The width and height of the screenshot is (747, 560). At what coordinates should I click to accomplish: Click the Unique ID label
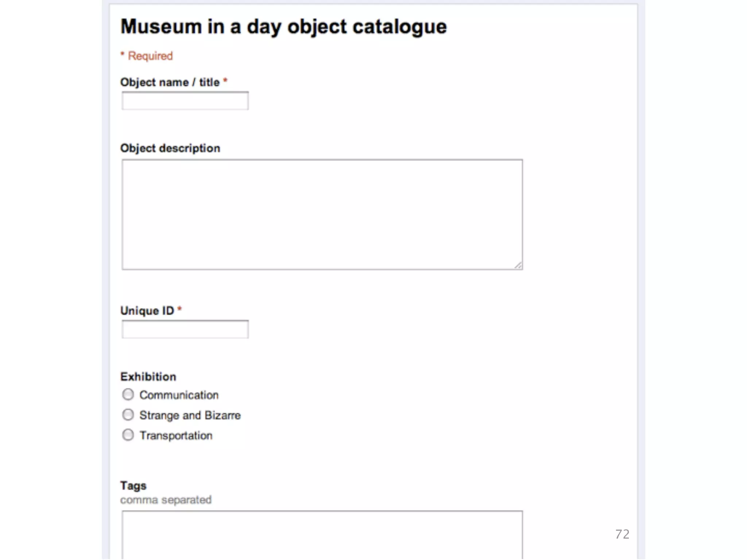(x=147, y=311)
